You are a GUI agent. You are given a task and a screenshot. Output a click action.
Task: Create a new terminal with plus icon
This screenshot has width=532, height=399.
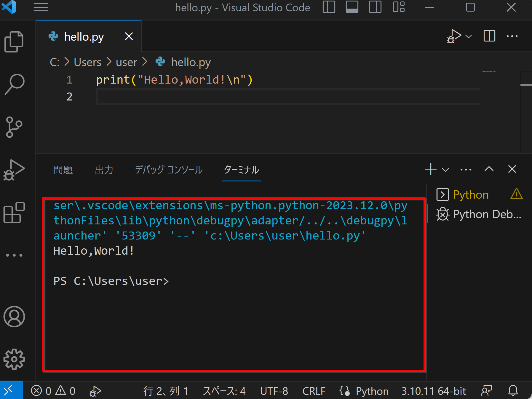(431, 169)
